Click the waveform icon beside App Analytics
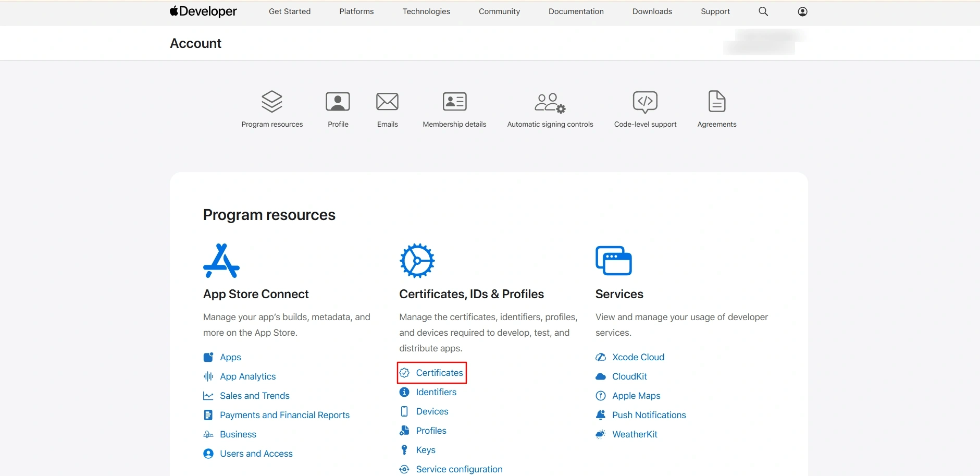Viewport: 980px width, 476px height. [208, 376]
